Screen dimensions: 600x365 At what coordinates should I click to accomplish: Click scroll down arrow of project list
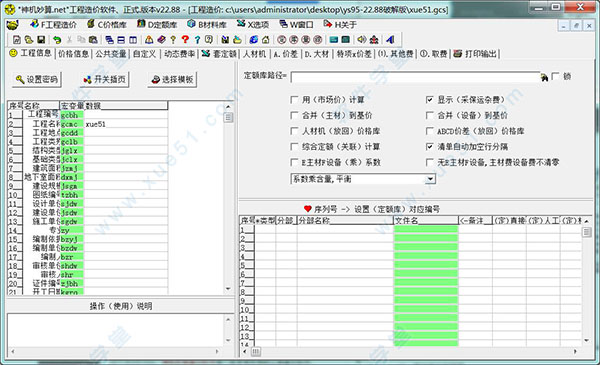(228, 289)
